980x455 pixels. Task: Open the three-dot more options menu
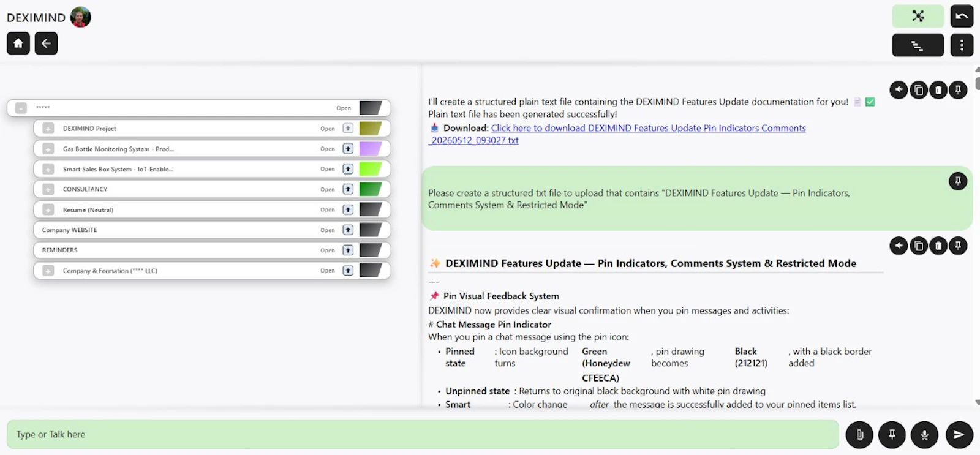(962, 45)
